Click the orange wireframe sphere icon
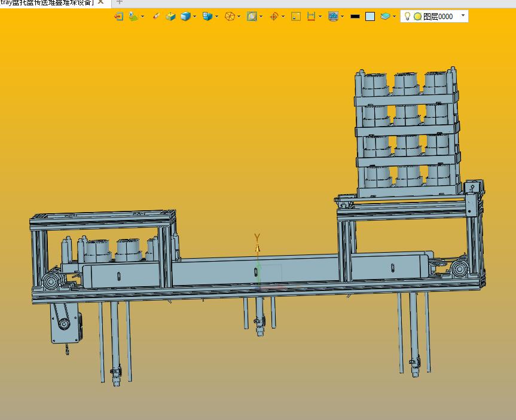The image size is (516, 420). click(x=230, y=17)
